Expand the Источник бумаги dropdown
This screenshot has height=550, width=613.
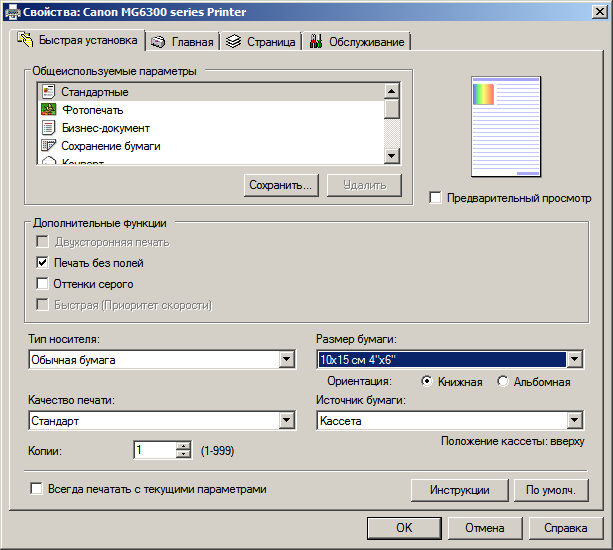point(574,420)
